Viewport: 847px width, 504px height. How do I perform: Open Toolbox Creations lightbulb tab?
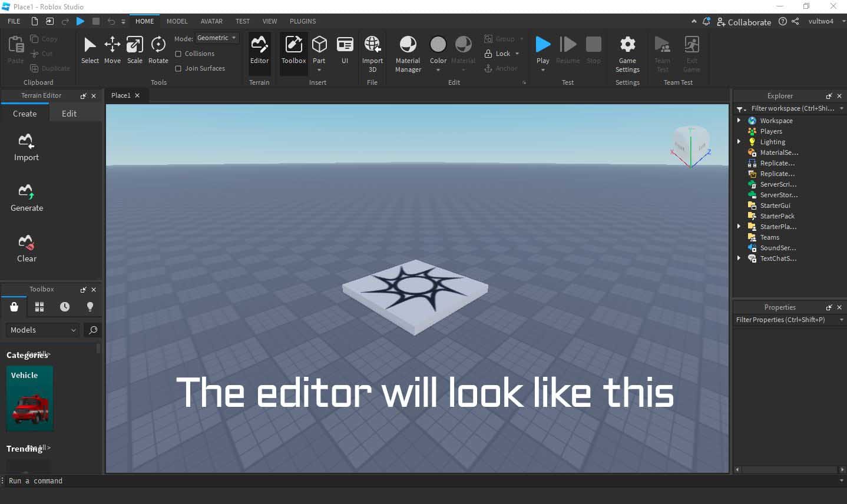pos(90,307)
